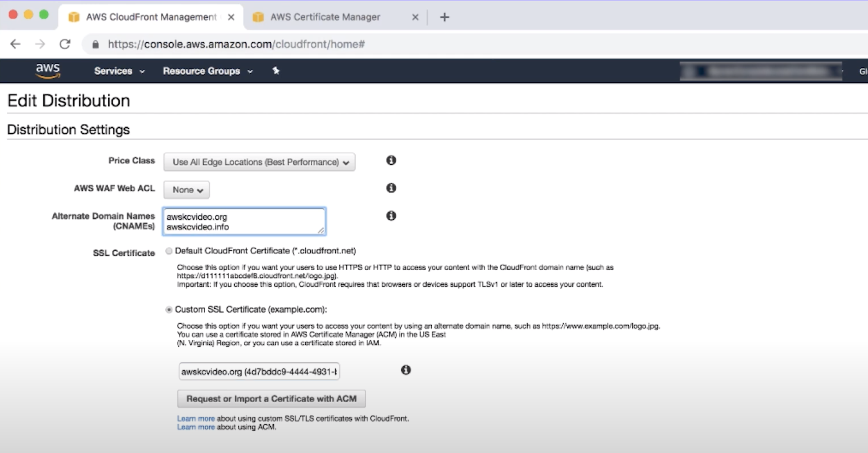The height and width of the screenshot is (453, 868).
Task: Click the browser back arrow
Action: (x=15, y=44)
